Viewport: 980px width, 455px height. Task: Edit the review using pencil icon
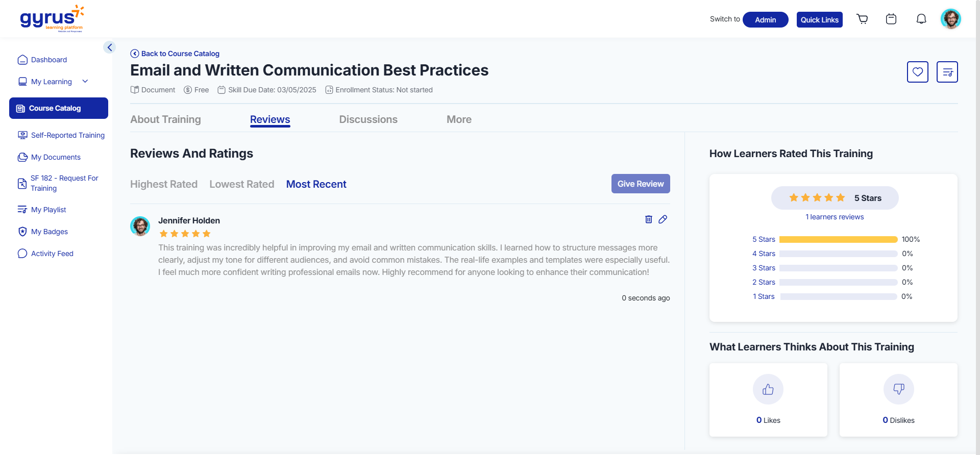pyautogui.click(x=663, y=219)
